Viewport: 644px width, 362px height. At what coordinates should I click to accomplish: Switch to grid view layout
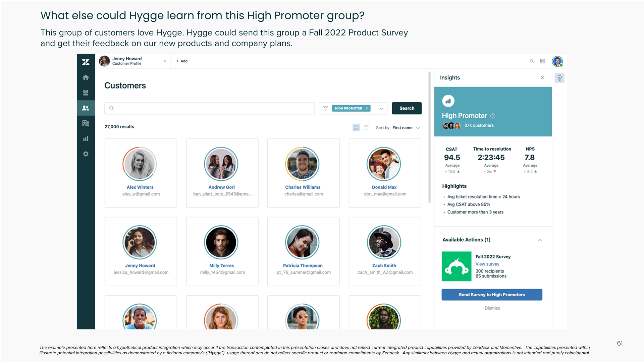pyautogui.click(x=356, y=128)
